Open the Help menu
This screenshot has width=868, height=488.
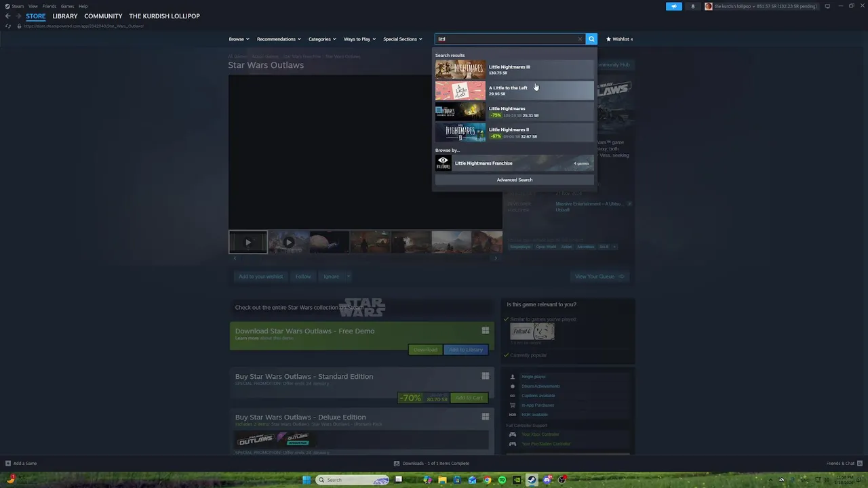pyautogui.click(x=83, y=6)
